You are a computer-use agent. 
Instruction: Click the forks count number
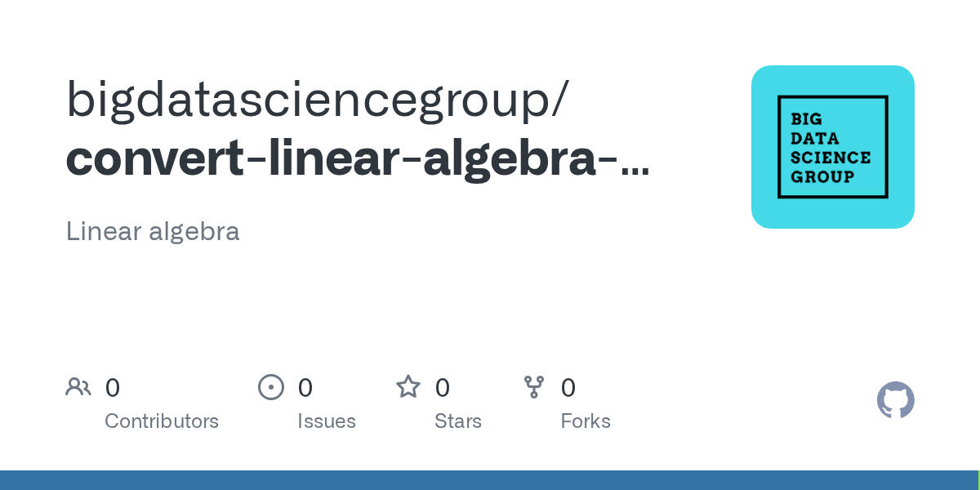tap(568, 388)
